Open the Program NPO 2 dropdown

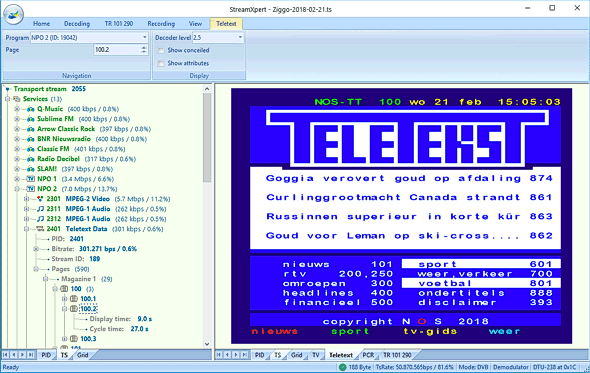pyautogui.click(x=144, y=38)
